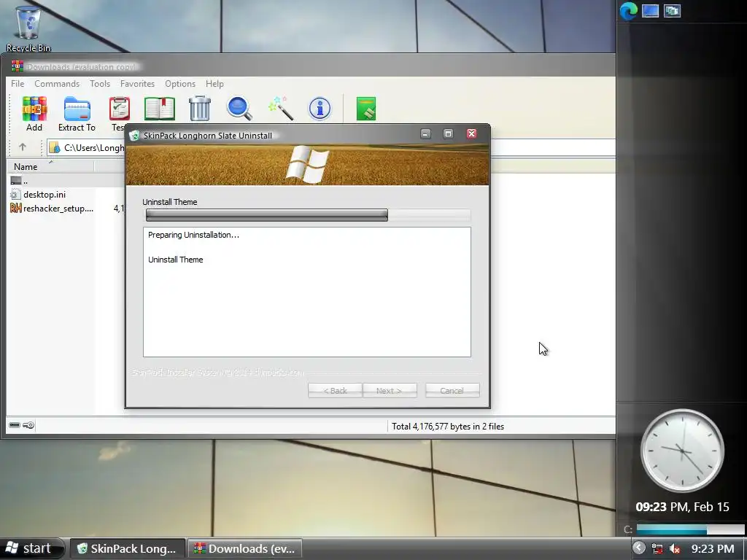Click the Cancel button in uninstall dialog

tap(452, 391)
